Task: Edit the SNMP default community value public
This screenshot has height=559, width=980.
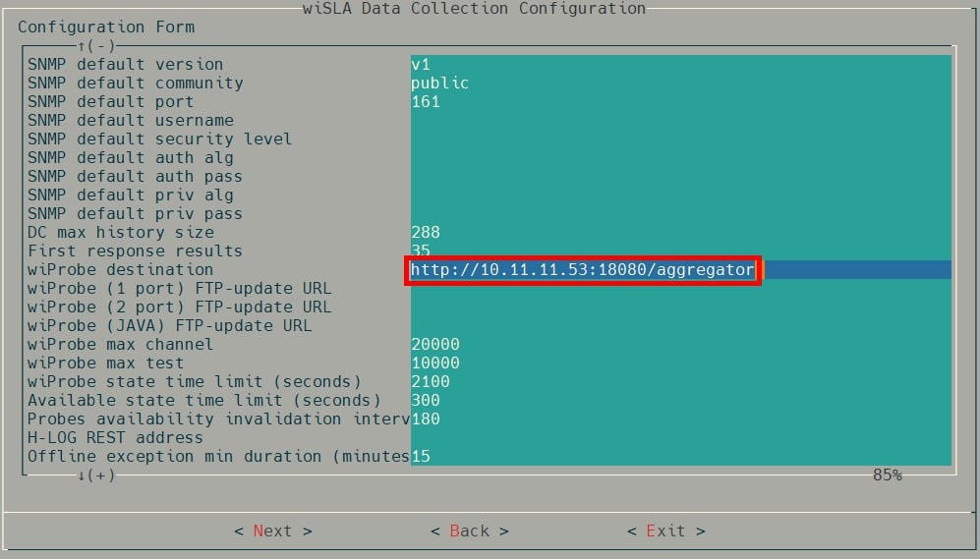Action: [x=680, y=84]
